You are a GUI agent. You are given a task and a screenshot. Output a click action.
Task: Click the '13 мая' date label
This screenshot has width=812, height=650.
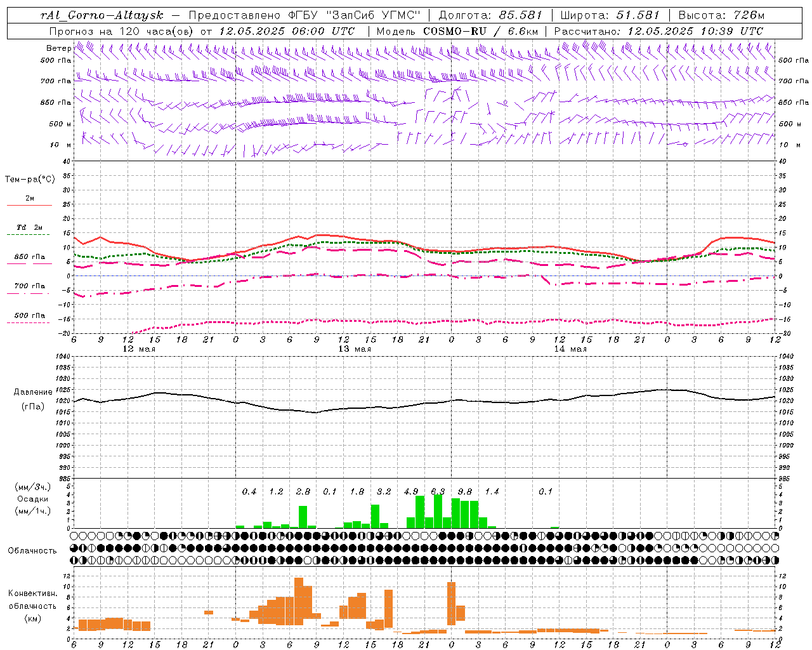355,349
